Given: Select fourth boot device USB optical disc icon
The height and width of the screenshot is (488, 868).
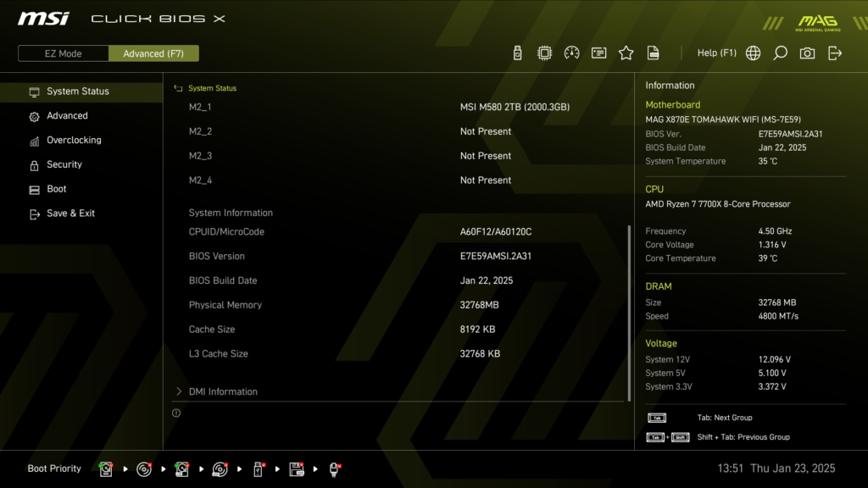Looking at the screenshot, I should pos(220,469).
